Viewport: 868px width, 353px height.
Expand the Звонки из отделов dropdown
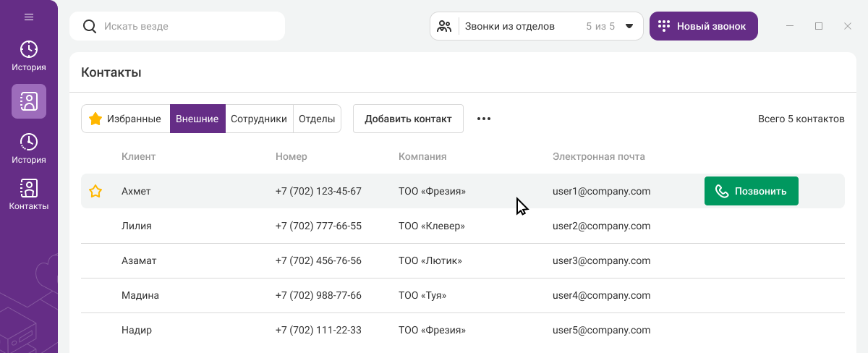click(629, 26)
